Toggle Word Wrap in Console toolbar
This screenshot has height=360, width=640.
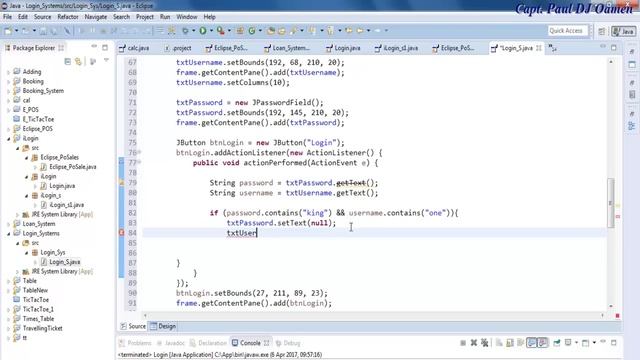(521, 343)
